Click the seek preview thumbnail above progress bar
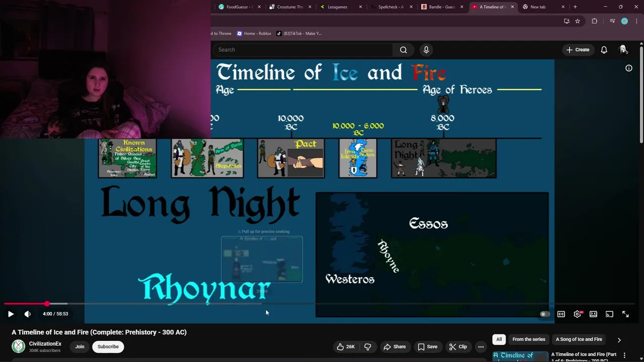Image resolution: width=644 pixels, height=362 pixels. [x=262, y=259]
